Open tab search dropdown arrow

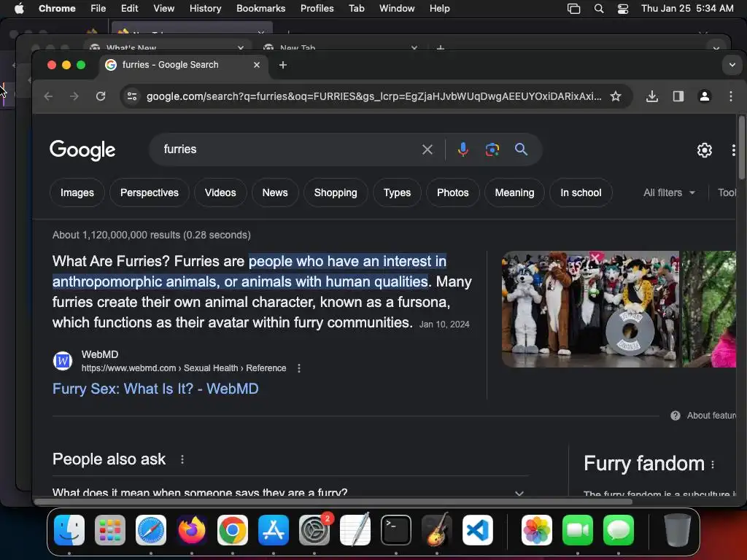pyautogui.click(x=732, y=65)
